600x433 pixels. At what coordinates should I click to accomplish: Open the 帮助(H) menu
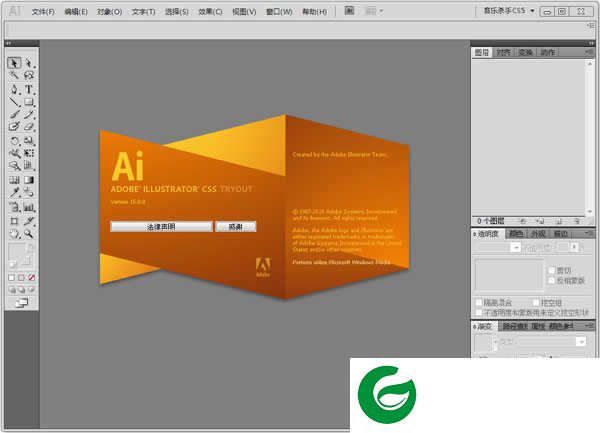click(x=315, y=12)
